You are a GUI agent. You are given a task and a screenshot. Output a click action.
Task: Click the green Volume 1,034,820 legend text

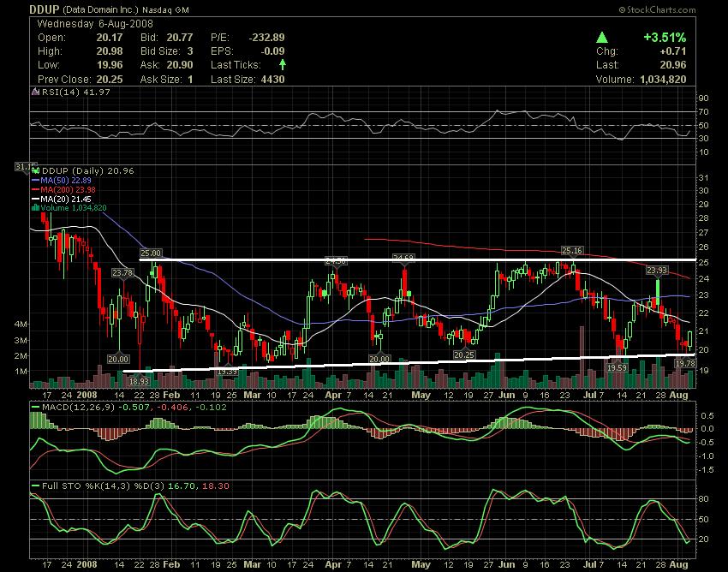click(x=74, y=208)
